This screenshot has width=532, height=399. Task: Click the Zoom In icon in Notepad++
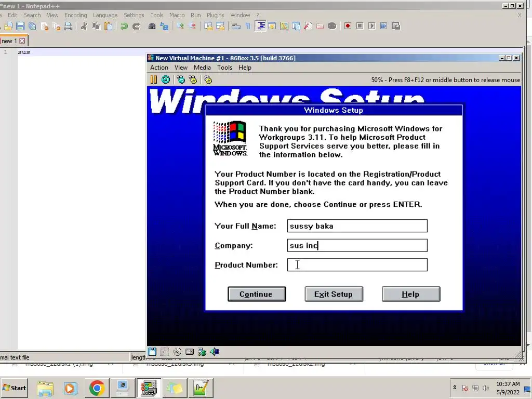[x=180, y=26]
